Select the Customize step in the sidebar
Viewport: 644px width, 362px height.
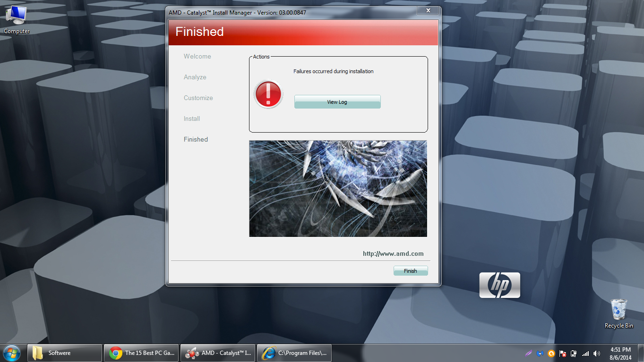click(x=198, y=98)
